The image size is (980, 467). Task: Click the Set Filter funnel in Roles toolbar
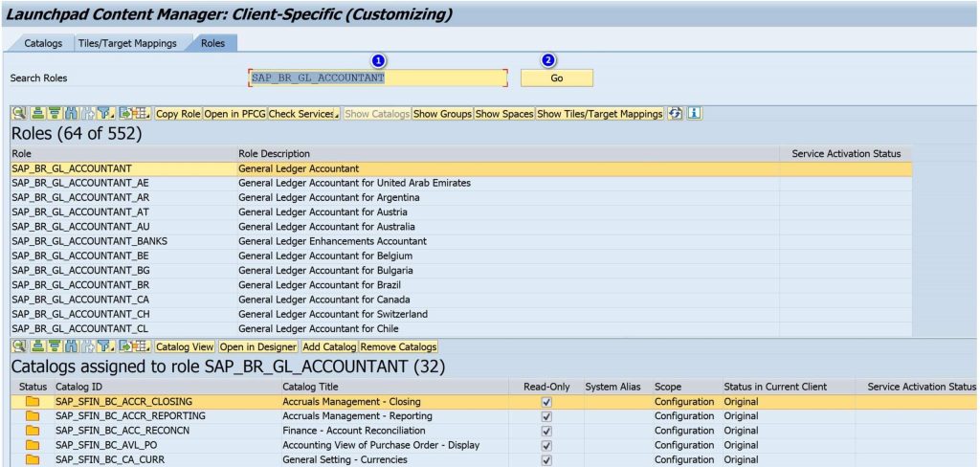(x=105, y=114)
